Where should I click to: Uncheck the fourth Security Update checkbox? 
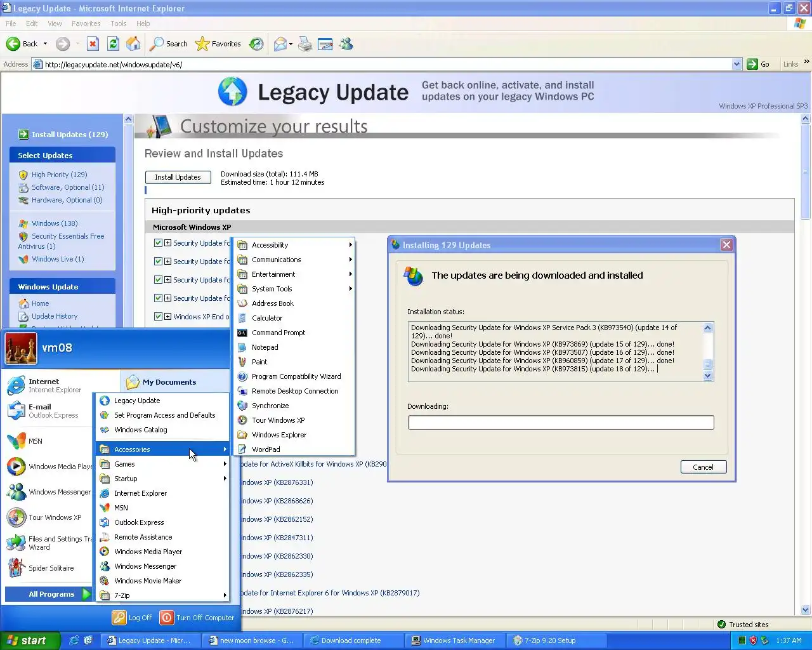pyautogui.click(x=158, y=298)
